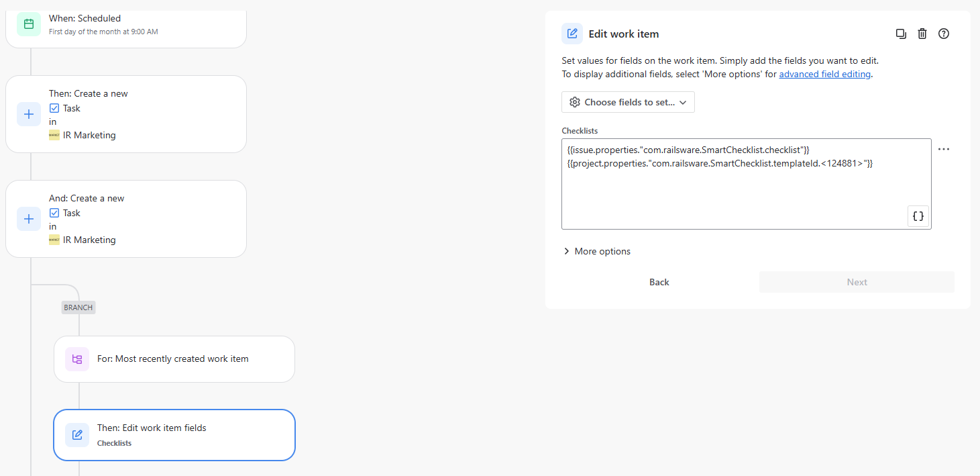The height and width of the screenshot is (476, 980).
Task: Click the scheduled trigger calendar icon
Action: pos(28,23)
